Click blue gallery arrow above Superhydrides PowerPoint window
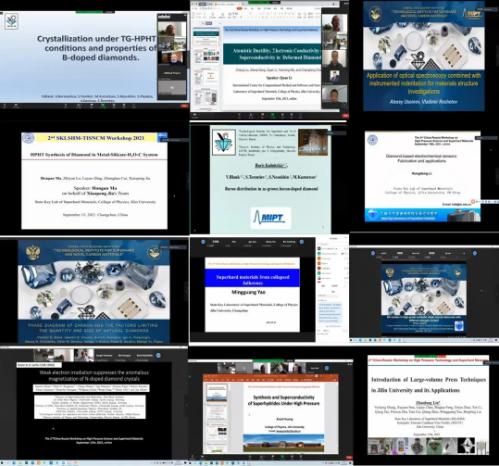 (x=327, y=368)
